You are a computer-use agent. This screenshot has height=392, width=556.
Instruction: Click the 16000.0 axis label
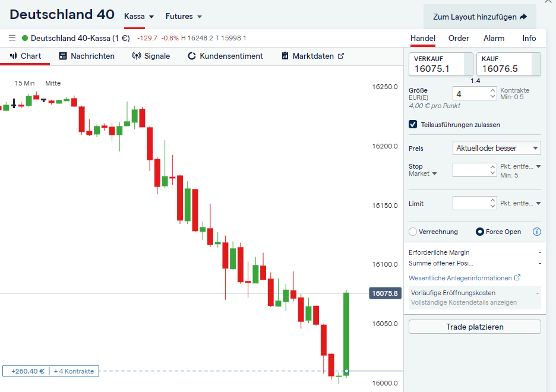click(385, 383)
